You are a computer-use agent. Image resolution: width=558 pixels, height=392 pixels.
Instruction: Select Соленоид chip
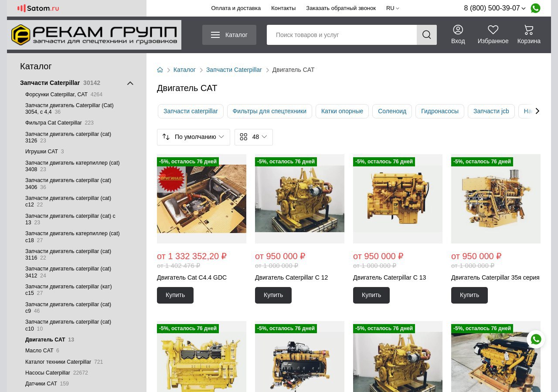(x=392, y=111)
